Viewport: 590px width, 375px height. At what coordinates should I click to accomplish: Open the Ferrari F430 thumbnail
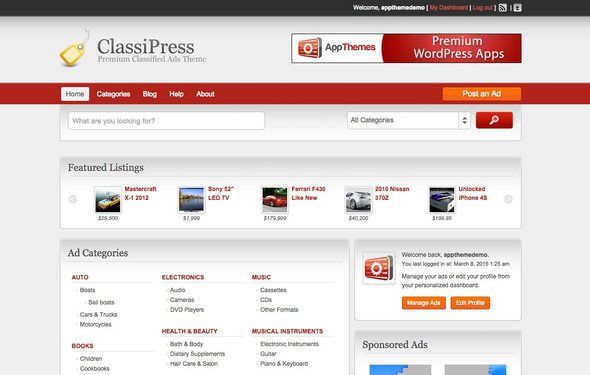(275, 200)
